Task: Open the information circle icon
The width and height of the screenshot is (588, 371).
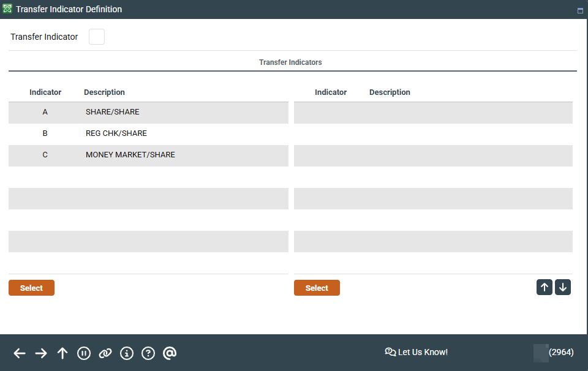Action: pyautogui.click(x=127, y=353)
